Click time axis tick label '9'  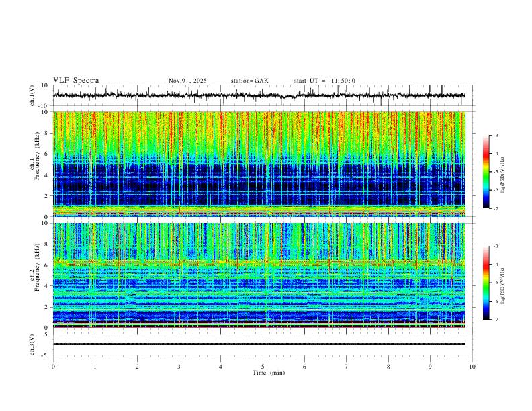click(x=430, y=367)
